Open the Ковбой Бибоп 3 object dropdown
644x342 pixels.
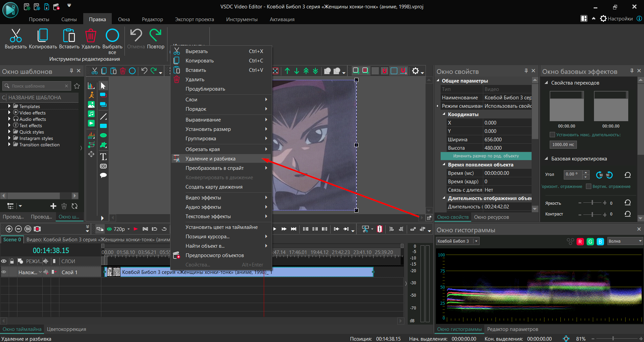click(476, 241)
